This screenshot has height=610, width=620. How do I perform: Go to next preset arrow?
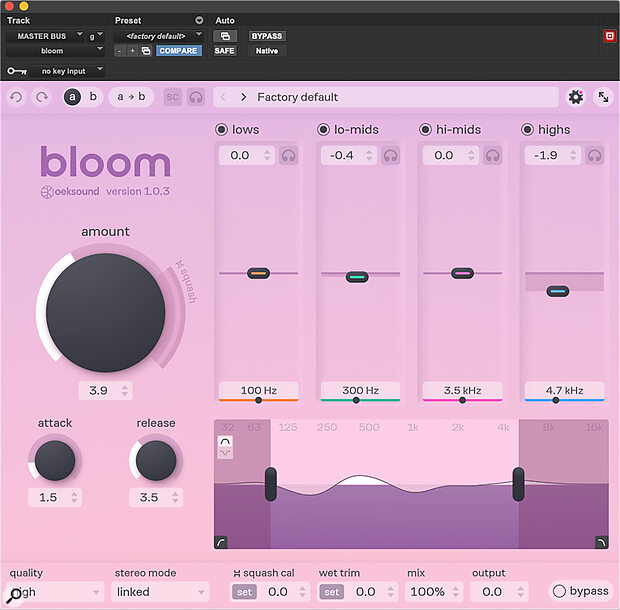pos(244,97)
